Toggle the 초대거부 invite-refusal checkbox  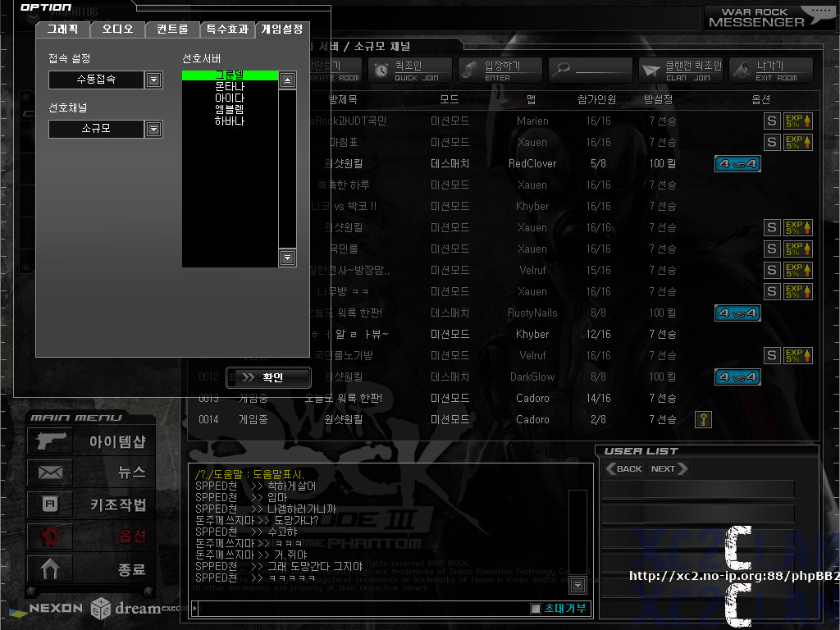click(x=536, y=608)
